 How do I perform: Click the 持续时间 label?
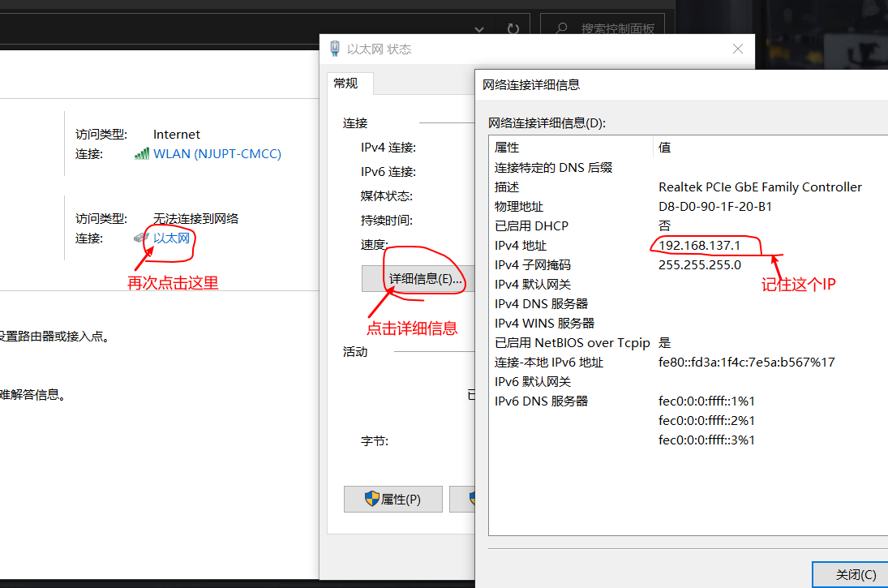(x=387, y=221)
